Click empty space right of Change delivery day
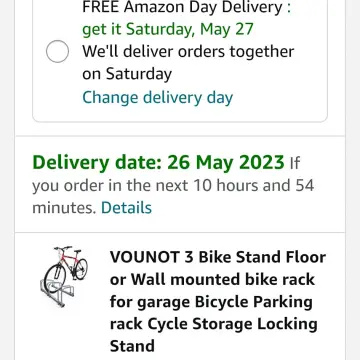Viewport: 360px width, 360px height. tap(280, 98)
